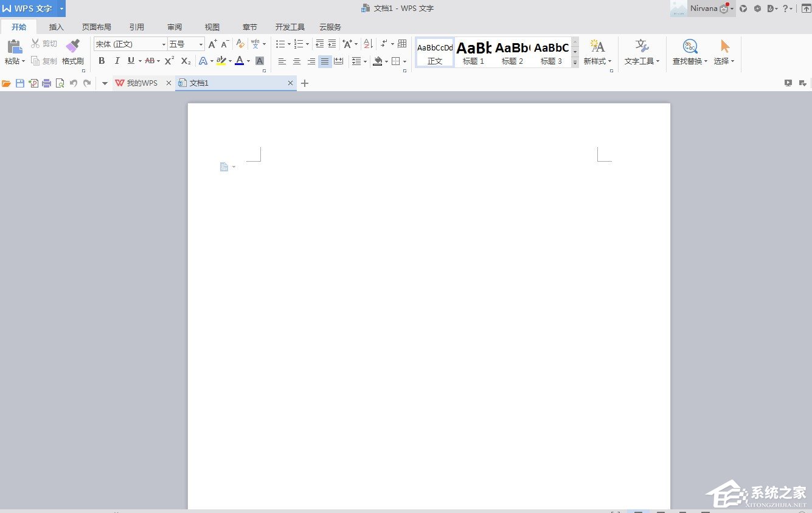This screenshot has height=513, width=812.
Task: Open the quick access toolbar customize arrow
Action: [105, 83]
